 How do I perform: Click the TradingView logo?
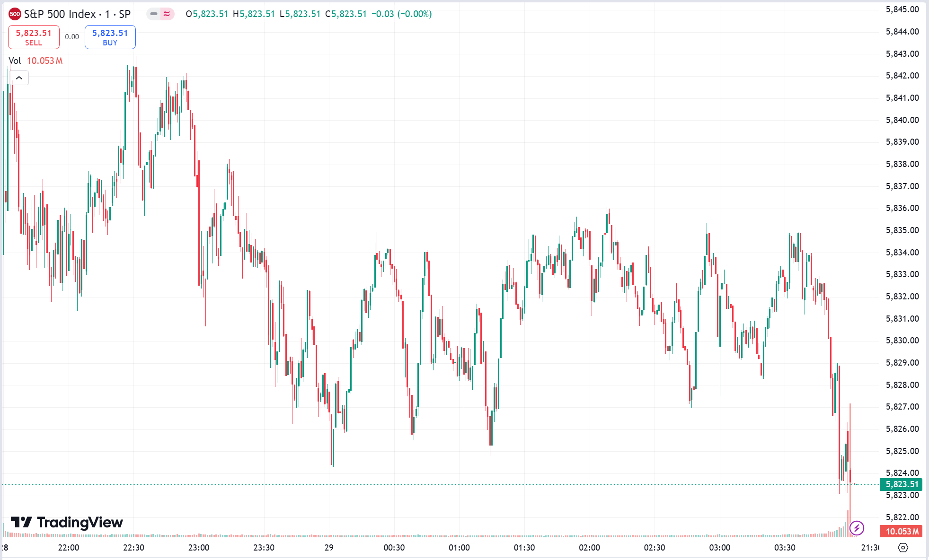pyautogui.click(x=67, y=522)
